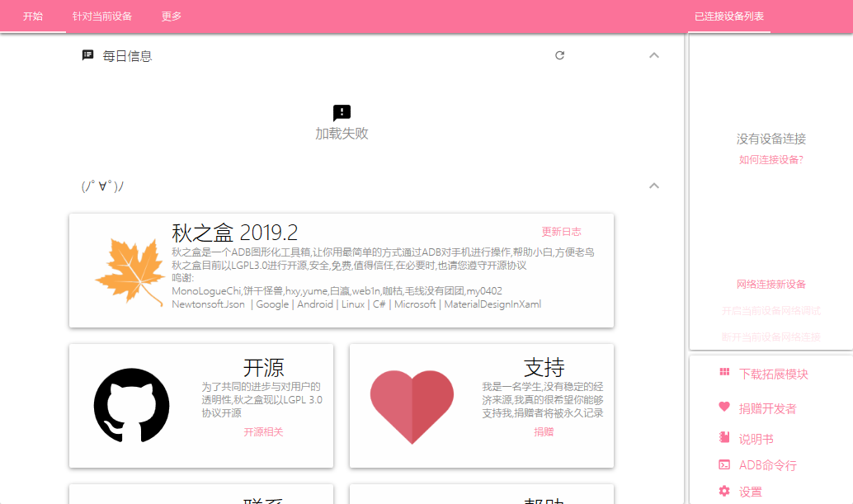
Task: Switch to the 针对当前设备 tab
Action: pos(99,16)
